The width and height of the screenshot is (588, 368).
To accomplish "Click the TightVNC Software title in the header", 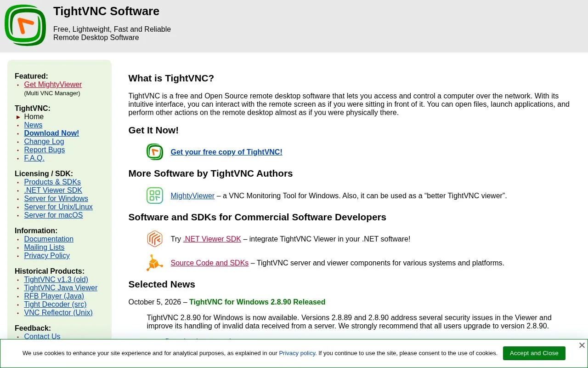I will tap(106, 11).
